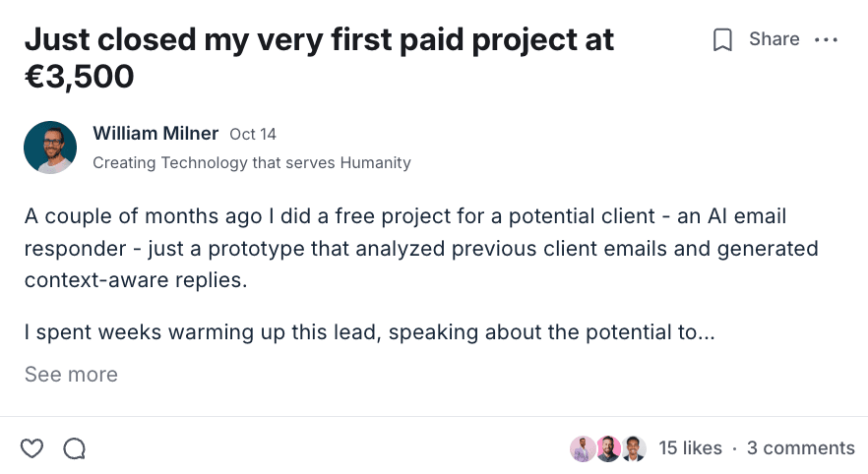Click the paragraph beginning 'A couple of months'
Image resolution: width=868 pixels, height=474 pixels.
coord(405,216)
